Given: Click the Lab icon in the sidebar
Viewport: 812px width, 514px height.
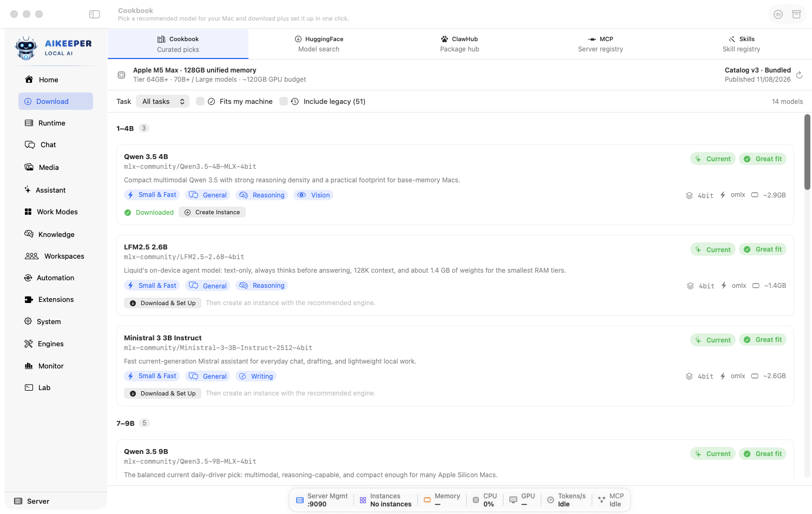Looking at the screenshot, I should click(29, 387).
